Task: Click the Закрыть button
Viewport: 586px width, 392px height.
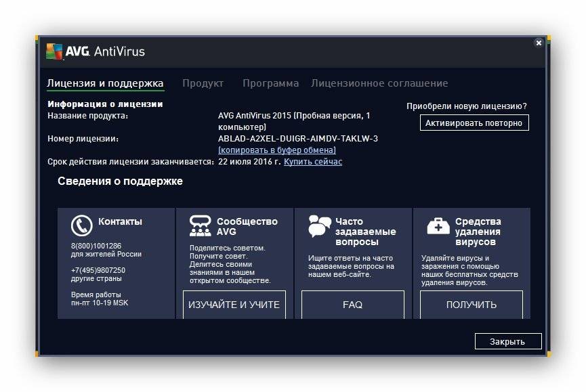Action: (508, 341)
